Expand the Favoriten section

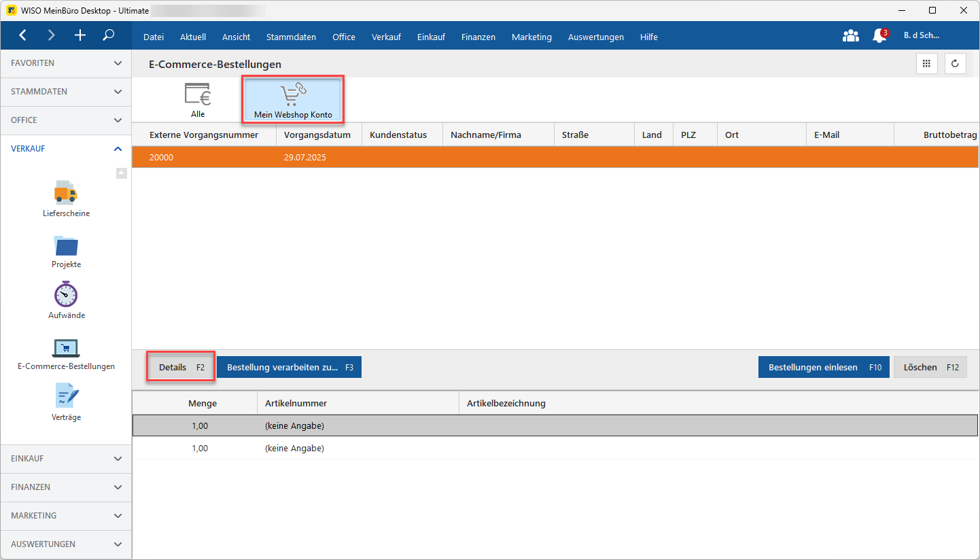point(66,63)
